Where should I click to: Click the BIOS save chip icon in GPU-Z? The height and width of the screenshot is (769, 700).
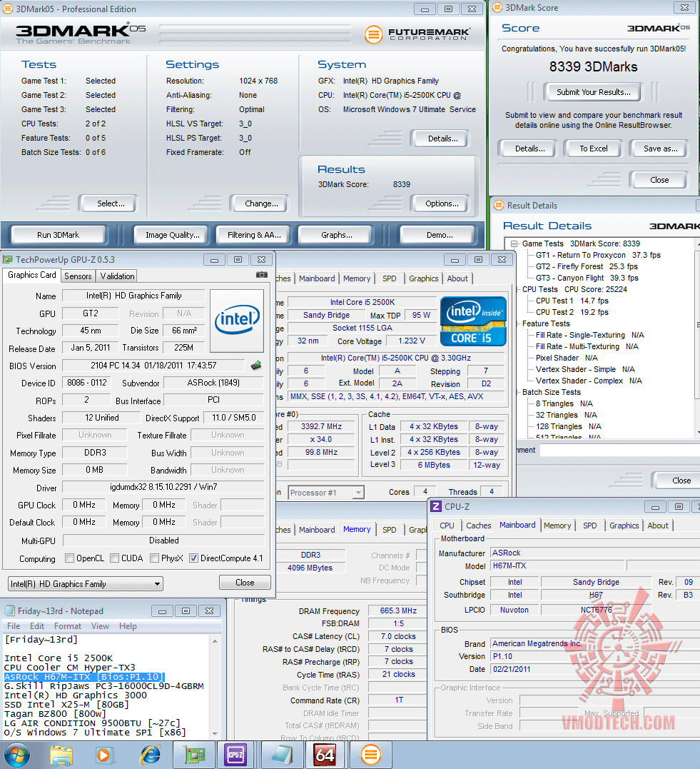pyautogui.click(x=256, y=366)
